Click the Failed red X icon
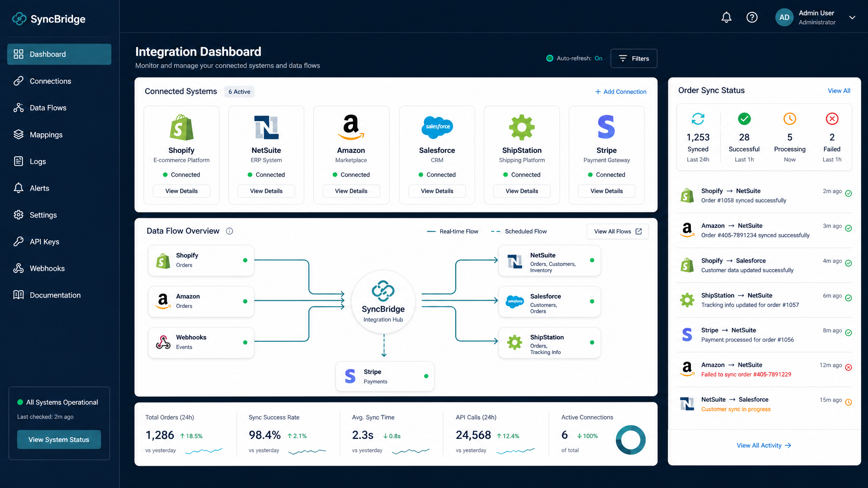Screen dimensions: 868x488 pyautogui.click(x=832, y=119)
